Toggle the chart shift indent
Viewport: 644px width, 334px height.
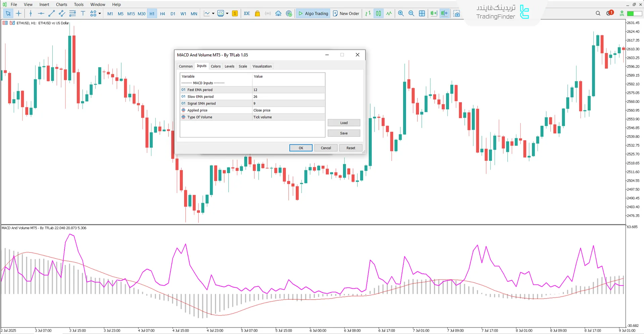pos(444,13)
